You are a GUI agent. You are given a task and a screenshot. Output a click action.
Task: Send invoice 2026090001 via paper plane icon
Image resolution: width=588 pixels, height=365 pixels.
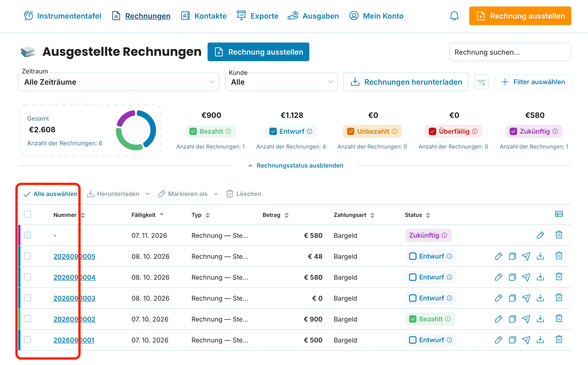(x=526, y=340)
